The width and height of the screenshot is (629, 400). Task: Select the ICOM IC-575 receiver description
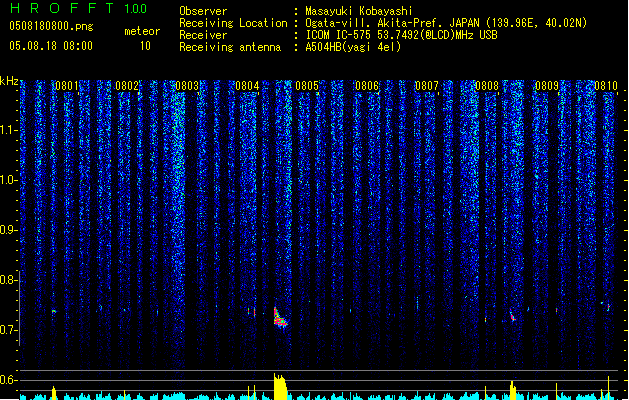pyautogui.click(x=402, y=35)
